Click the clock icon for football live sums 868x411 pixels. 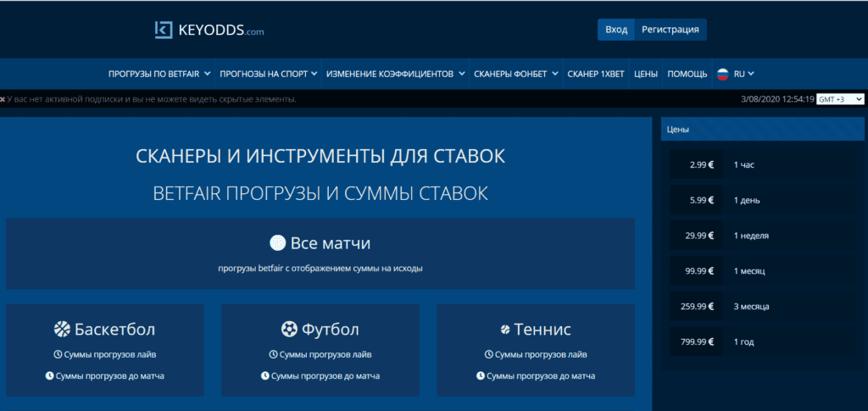click(273, 354)
